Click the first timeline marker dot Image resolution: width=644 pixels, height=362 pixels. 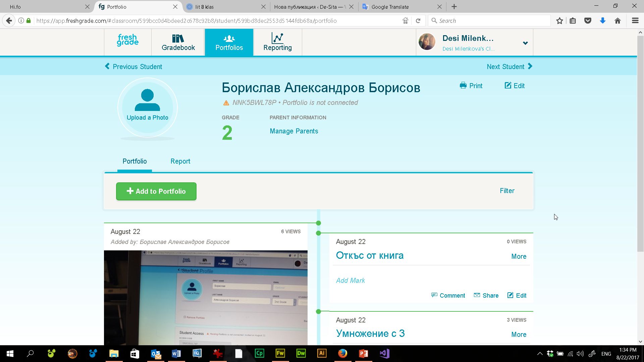pyautogui.click(x=318, y=223)
